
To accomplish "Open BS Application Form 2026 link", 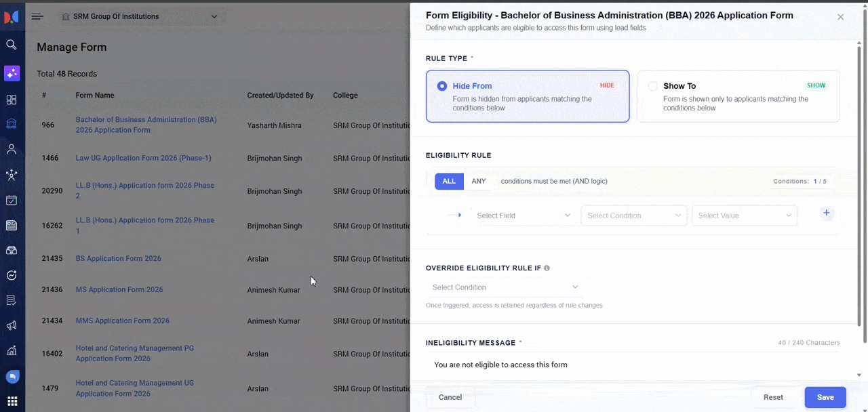I will (119, 258).
